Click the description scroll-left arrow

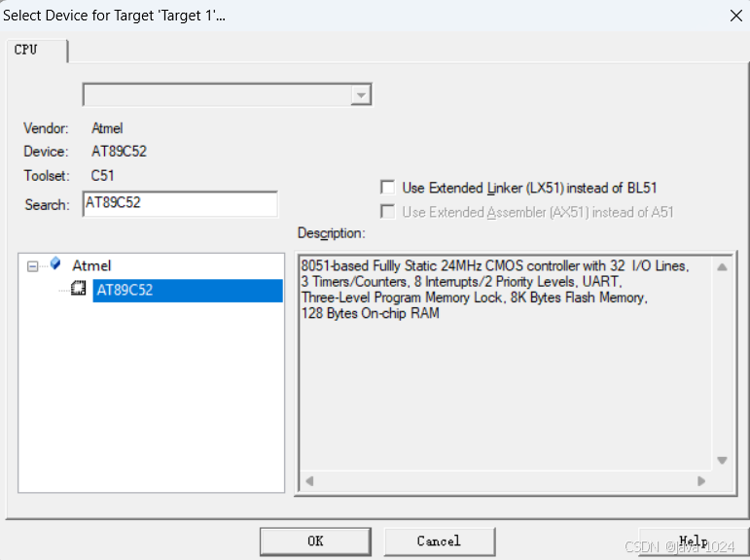point(309,480)
